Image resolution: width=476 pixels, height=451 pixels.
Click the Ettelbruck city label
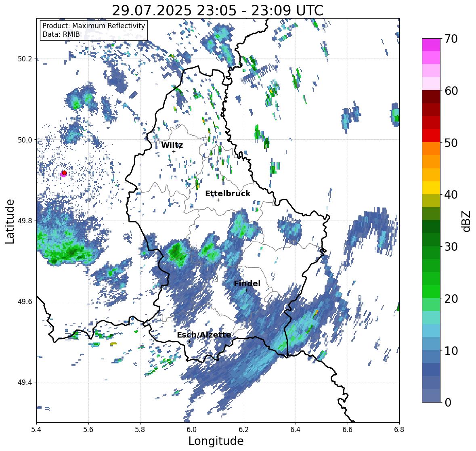[228, 193]
